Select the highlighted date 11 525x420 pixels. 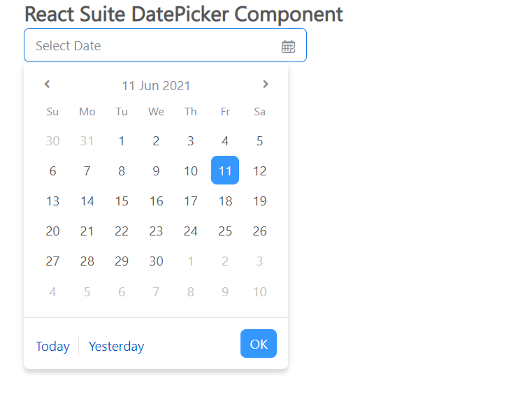click(x=225, y=171)
